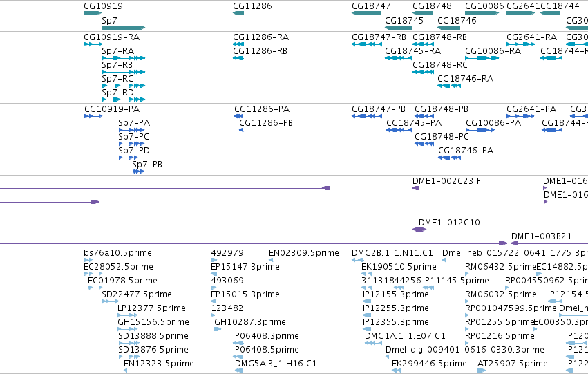
Task: Click the CG11286-PA label
Action: (x=262, y=109)
